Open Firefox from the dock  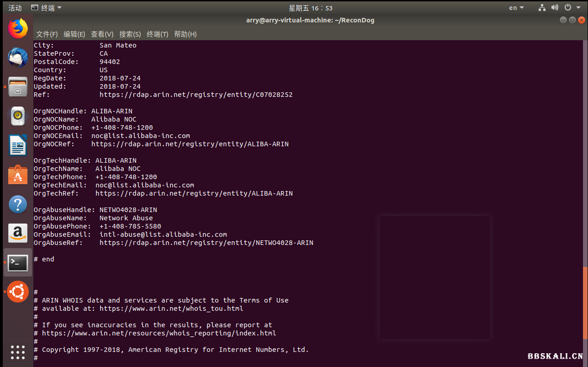tap(18, 28)
